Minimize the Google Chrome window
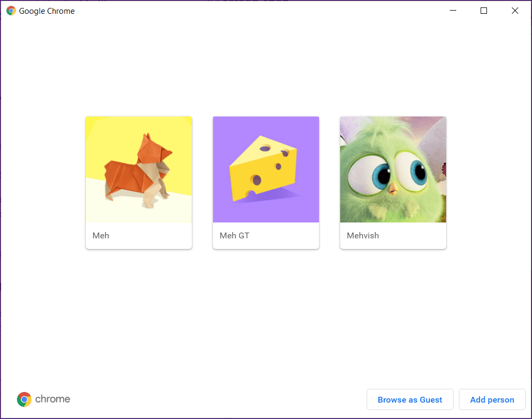The height and width of the screenshot is (419, 532). coord(453,11)
